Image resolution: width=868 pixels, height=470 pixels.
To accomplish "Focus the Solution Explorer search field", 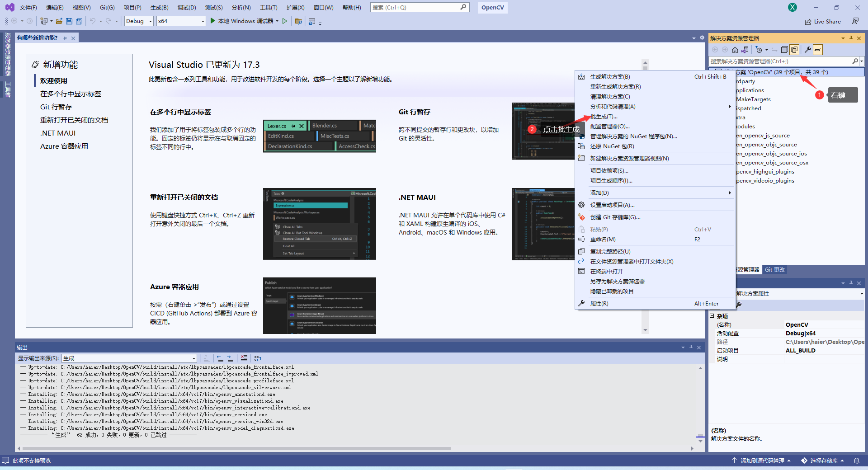I will pos(780,61).
